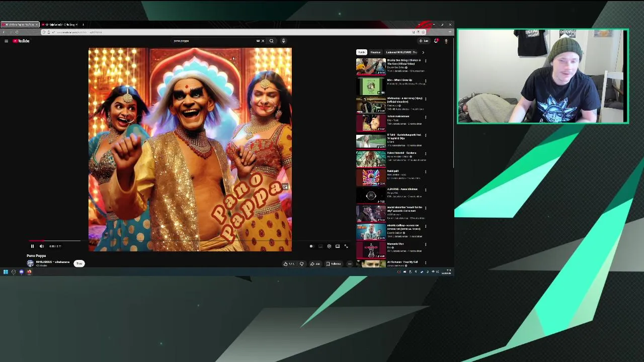644x362 pixels.
Task: Open a new browser tab with the plus
Action: click(83, 25)
